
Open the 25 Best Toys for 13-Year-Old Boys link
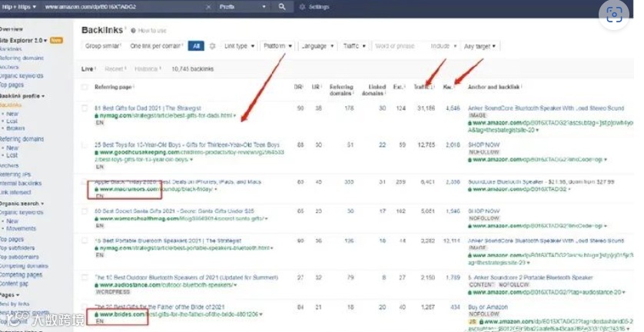pos(187,145)
